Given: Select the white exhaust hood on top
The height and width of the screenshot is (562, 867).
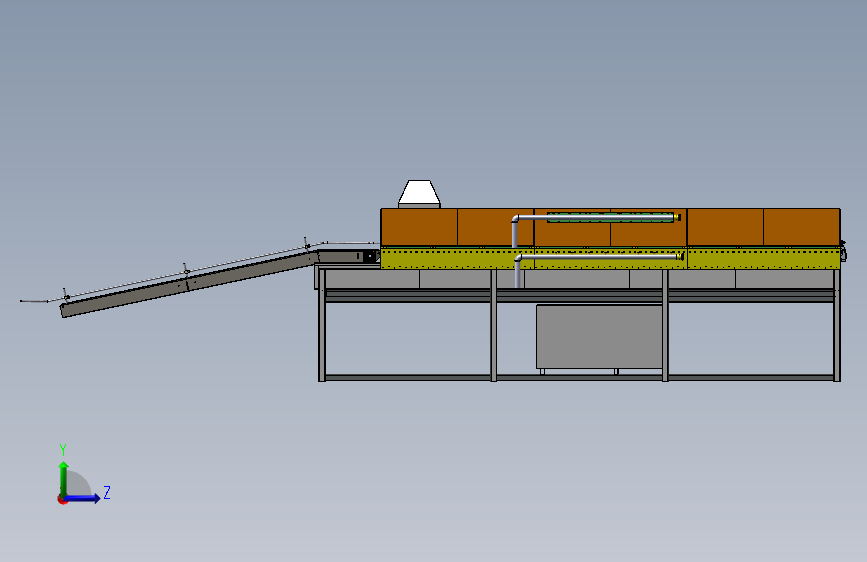Looking at the screenshot, I should [x=419, y=194].
